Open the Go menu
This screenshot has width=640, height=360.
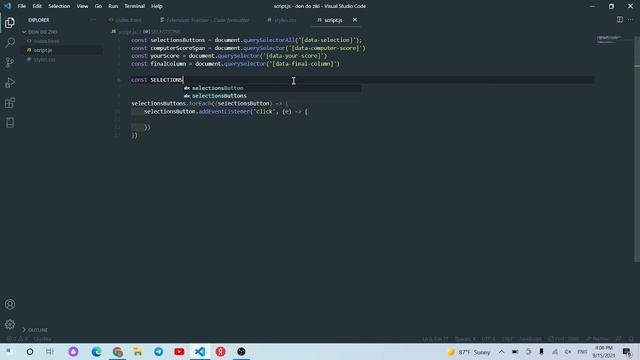pyautogui.click(x=98, y=6)
